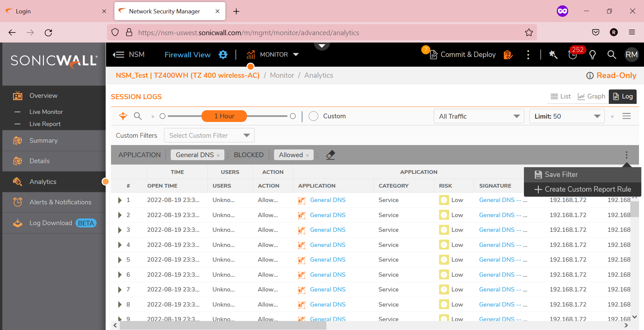Open column options hamburger icon

tap(627, 116)
